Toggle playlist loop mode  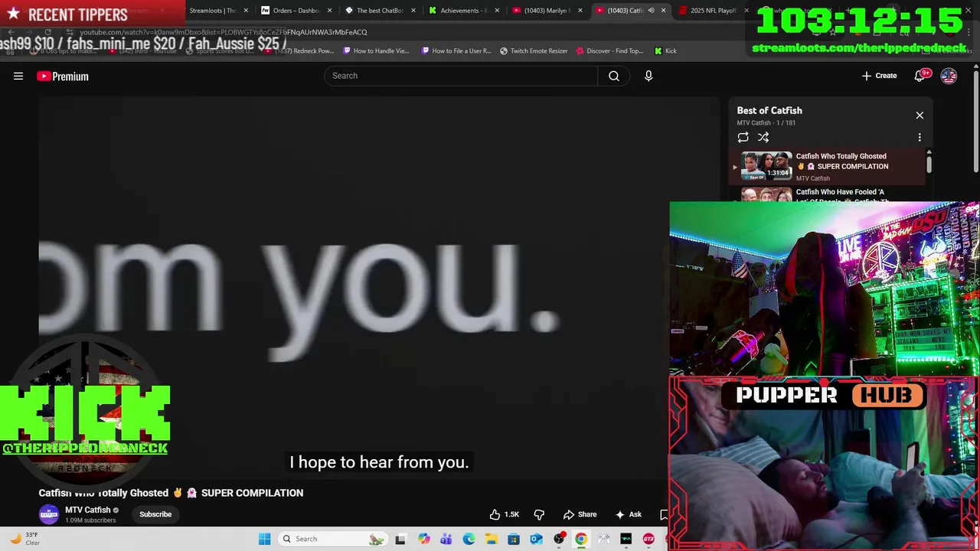pos(743,138)
